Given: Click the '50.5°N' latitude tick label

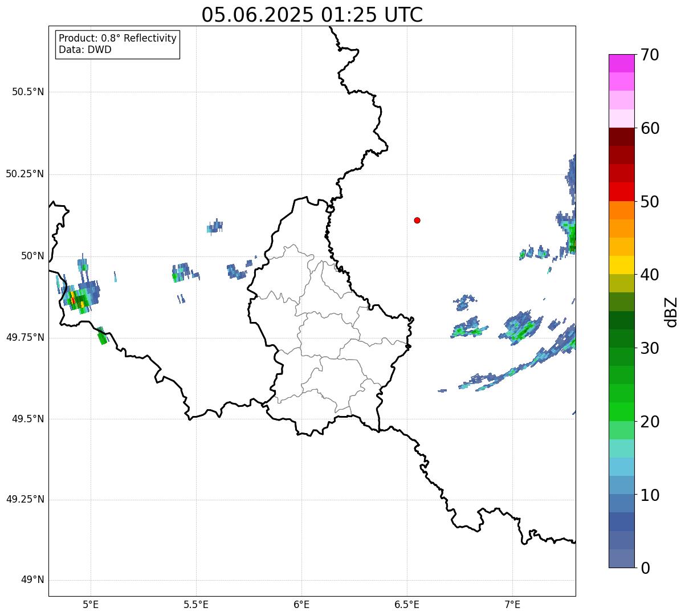Looking at the screenshot, I should tap(28, 92).
